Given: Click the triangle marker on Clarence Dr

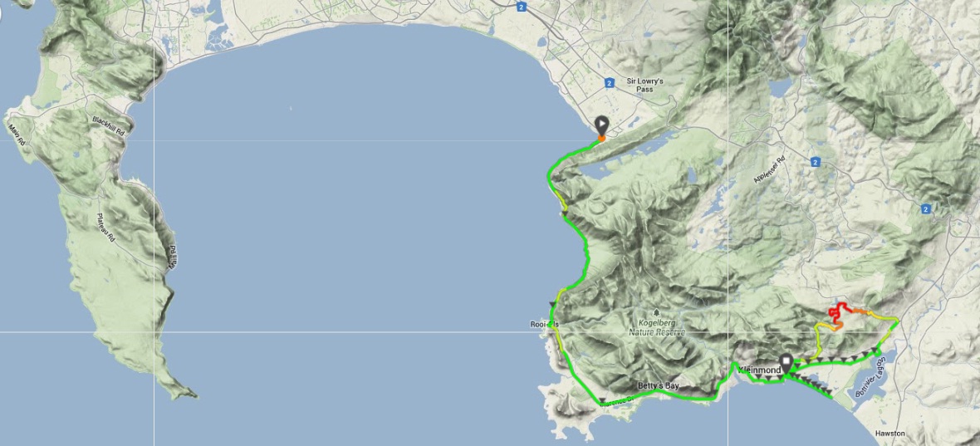Looking at the screenshot, I should [x=602, y=401].
